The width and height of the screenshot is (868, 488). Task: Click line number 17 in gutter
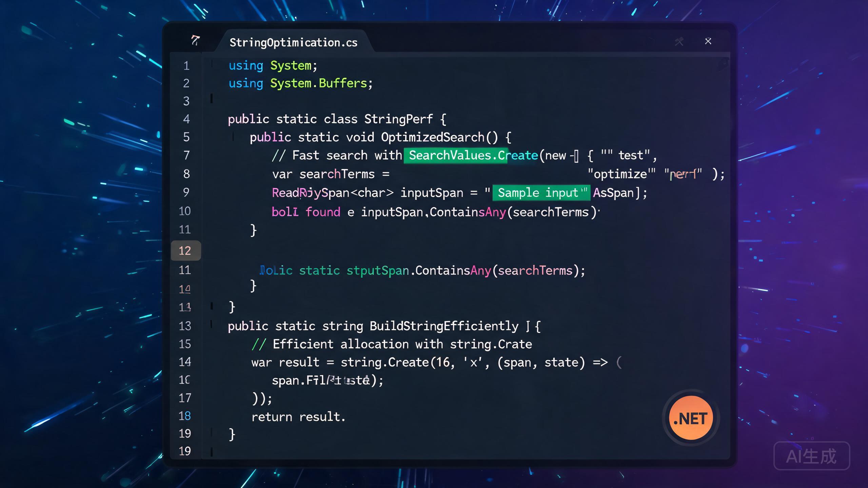pyautogui.click(x=185, y=398)
